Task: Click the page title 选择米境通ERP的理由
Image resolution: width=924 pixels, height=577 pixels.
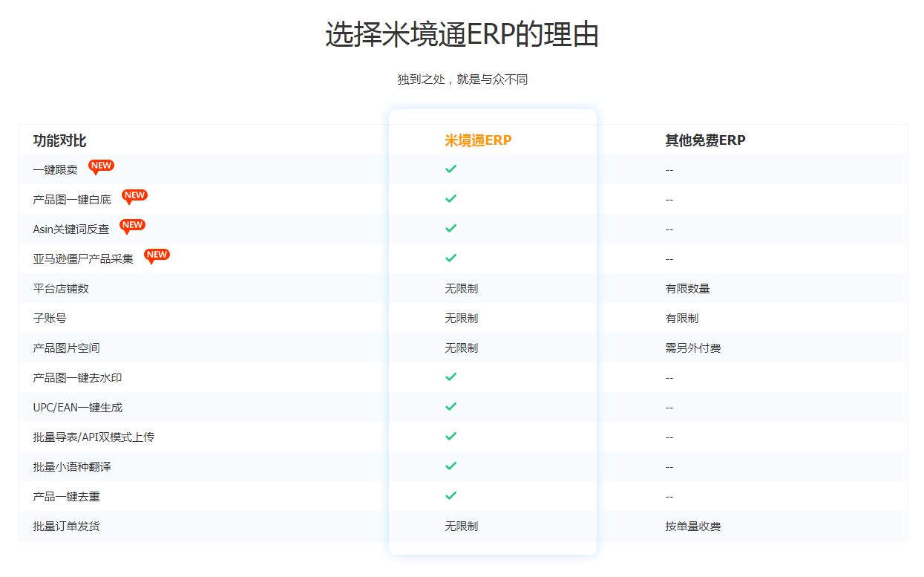Action: tap(462, 35)
